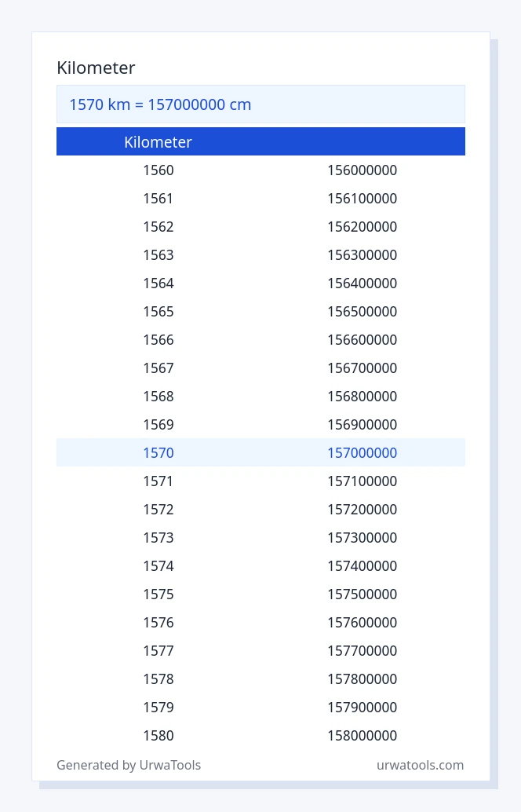Click the 156800000 value cell
This screenshot has width=521, height=812.
pyautogui.click(x=363, y=396)
